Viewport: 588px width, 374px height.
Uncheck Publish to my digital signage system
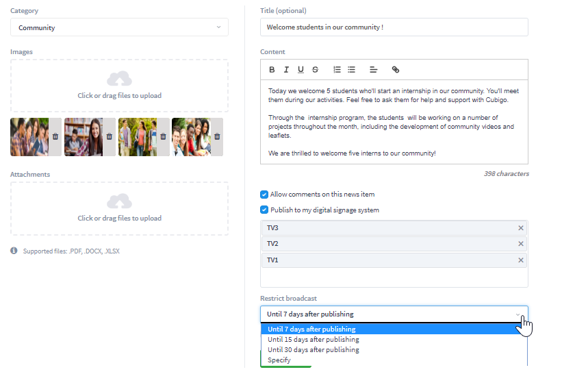pyautogui.click(x=264, y=210)
